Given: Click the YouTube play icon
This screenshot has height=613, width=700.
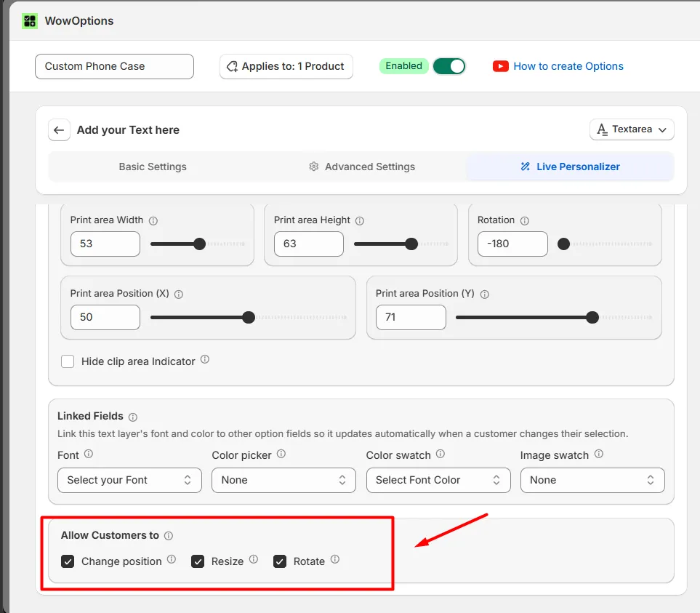Looking at the screenshot, I should (500, 66).
